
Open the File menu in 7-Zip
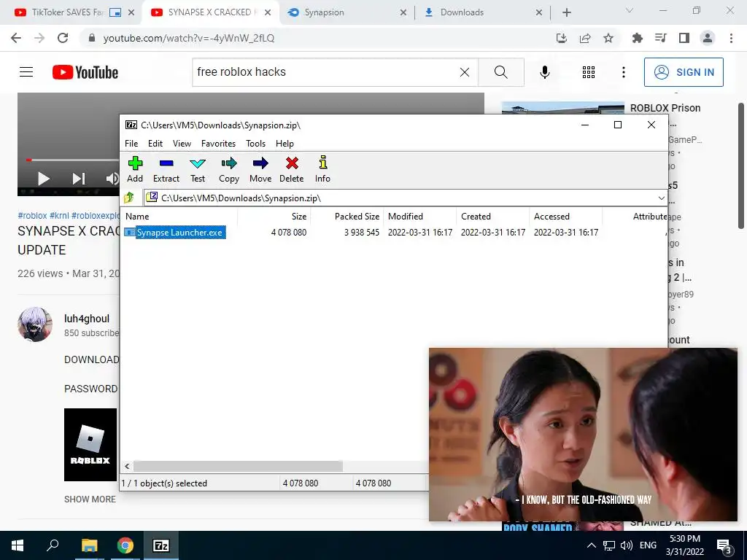tap(131, 144)
